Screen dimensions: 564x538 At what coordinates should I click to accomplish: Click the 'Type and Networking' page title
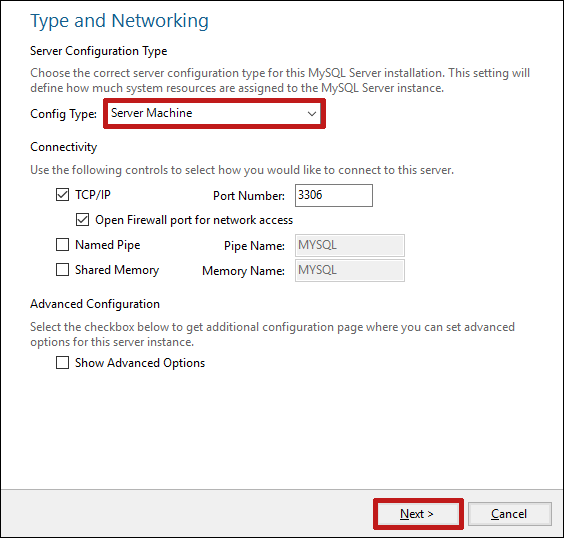(x=119, y=21)
